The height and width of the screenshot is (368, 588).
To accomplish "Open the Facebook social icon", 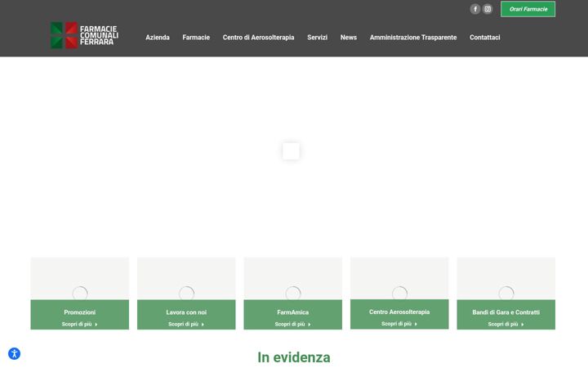I will click(x=474, y=9).
